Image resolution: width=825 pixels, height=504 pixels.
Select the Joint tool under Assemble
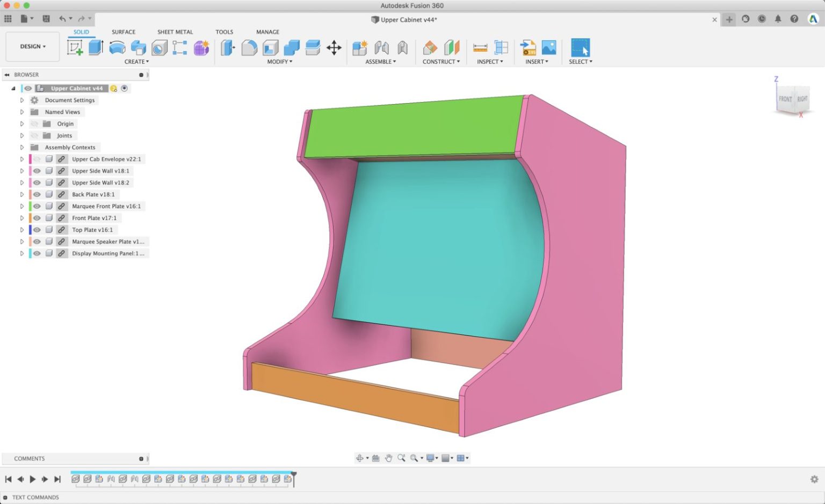pos(381,48)
